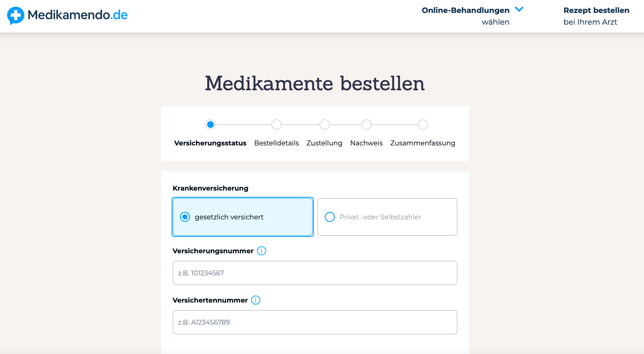The width and height of the screenshot is (644, 354).
Task: Open Online-Behandlungen wählen menu
Action: coord(465,16)
